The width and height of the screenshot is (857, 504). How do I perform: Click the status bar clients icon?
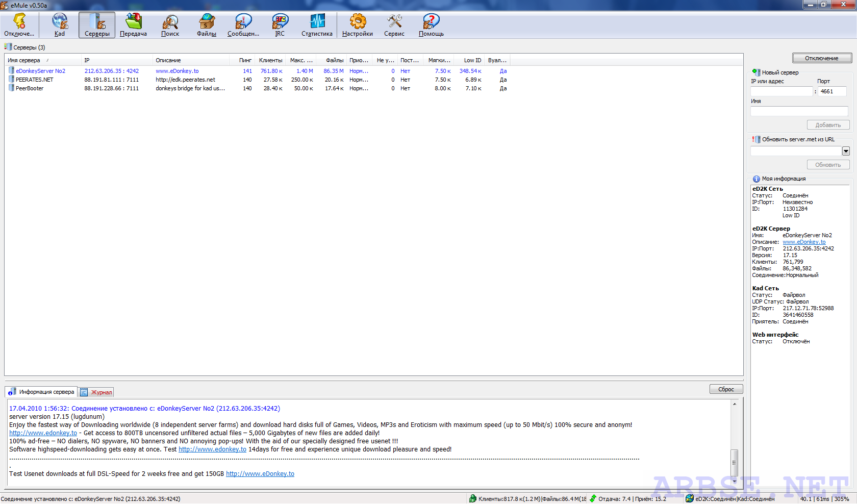point(473,499)
